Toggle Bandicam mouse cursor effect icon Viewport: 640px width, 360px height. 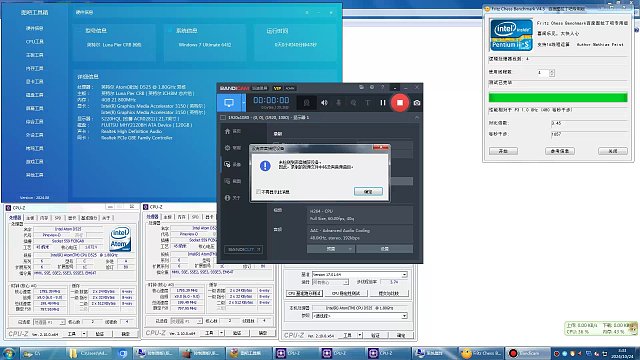click(353, 103)
